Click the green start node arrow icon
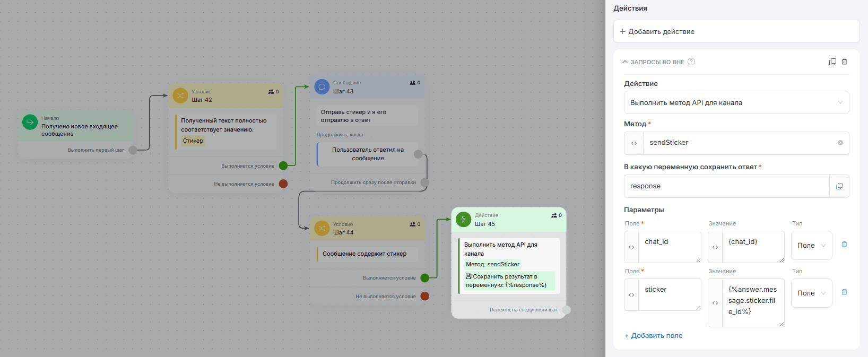Image resolution: width=868 pixels, height=357 pixels. (30, 122)
